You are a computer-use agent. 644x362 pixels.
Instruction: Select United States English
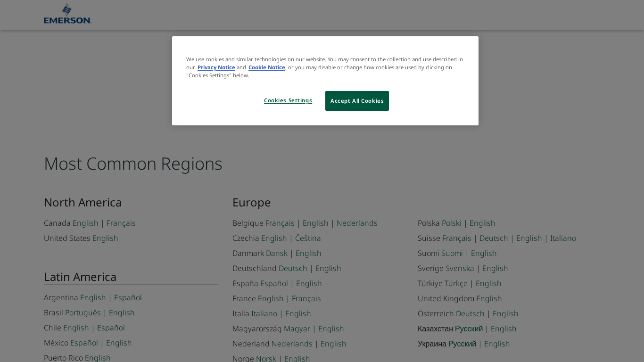[x=105, y=238]
